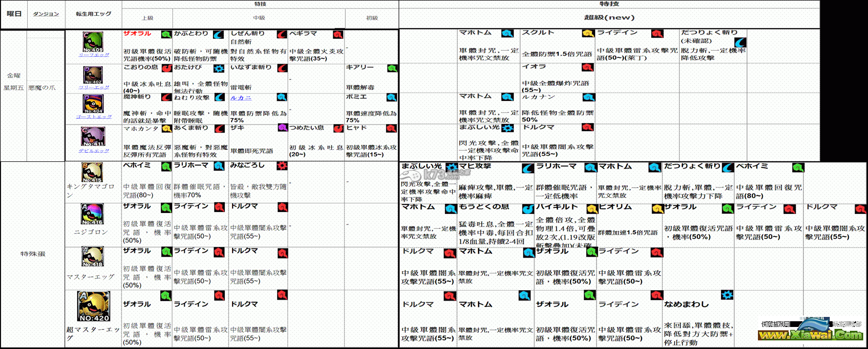Click the 特殊蛋 row label
The width and height of the screenshot is (868, 349).
click(33, 254)
